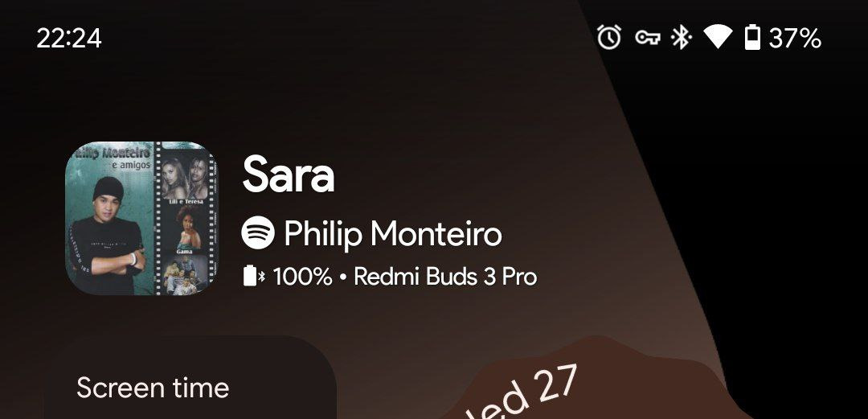Screen dimensions: 868x419
Task: Tap the Bluetooth status bar icon
Action: 681,38
